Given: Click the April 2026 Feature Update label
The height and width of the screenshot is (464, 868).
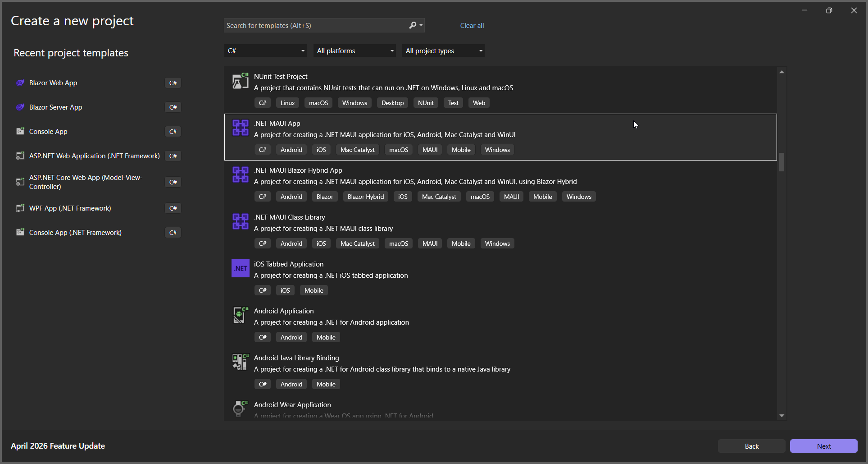Looking at the screenshot, I should coord(58,446).
